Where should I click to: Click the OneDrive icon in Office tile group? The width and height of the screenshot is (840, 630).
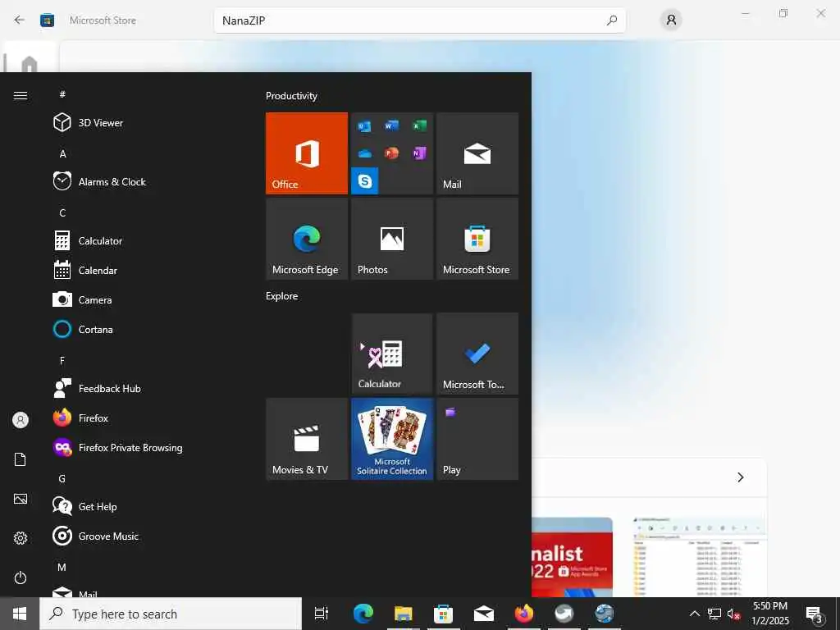(365, 153)
